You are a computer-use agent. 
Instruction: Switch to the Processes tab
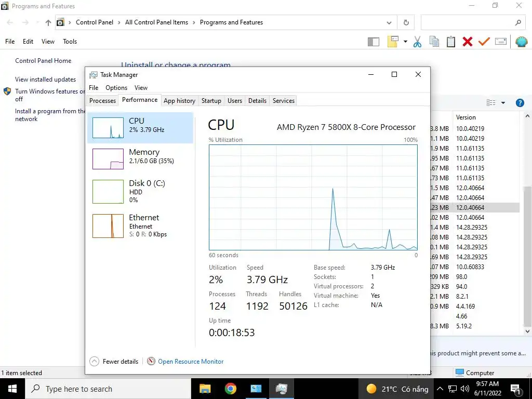click(x=102, y=101)
